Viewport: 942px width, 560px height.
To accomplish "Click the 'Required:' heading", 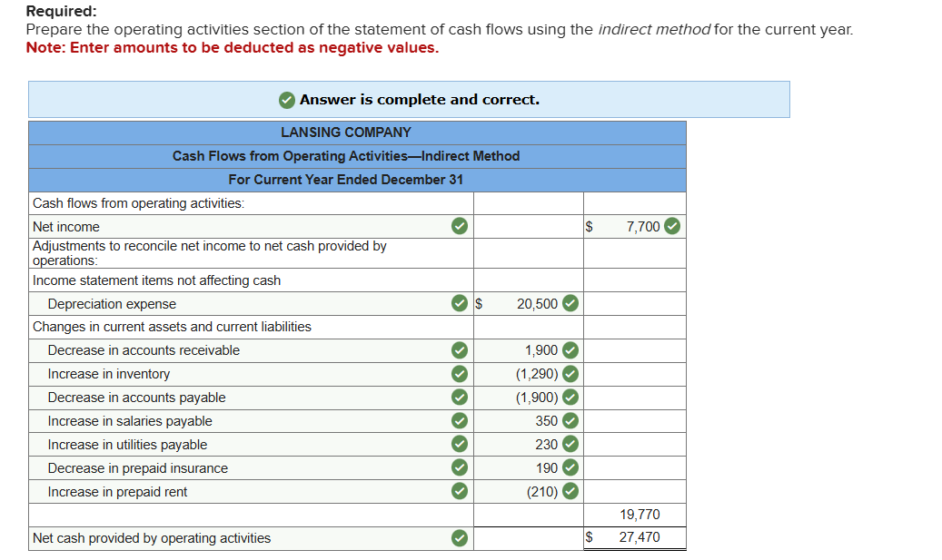I will coord(61,11).
